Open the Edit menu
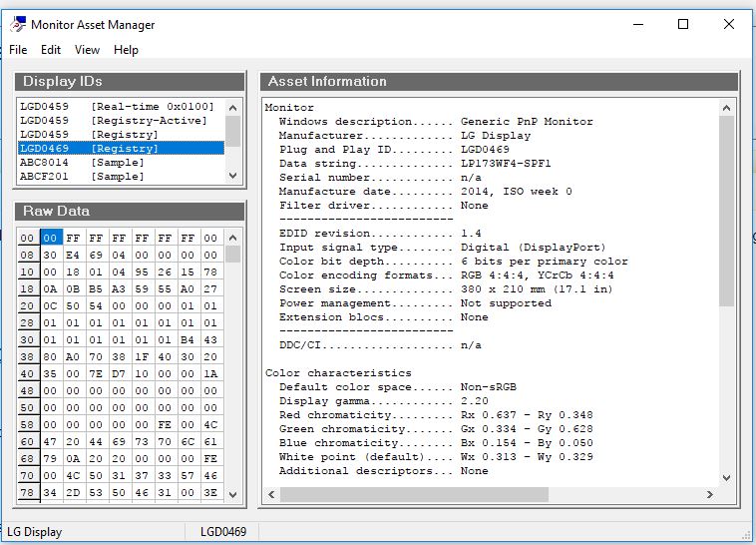This screenshot has width=756, height=545. 51,50
